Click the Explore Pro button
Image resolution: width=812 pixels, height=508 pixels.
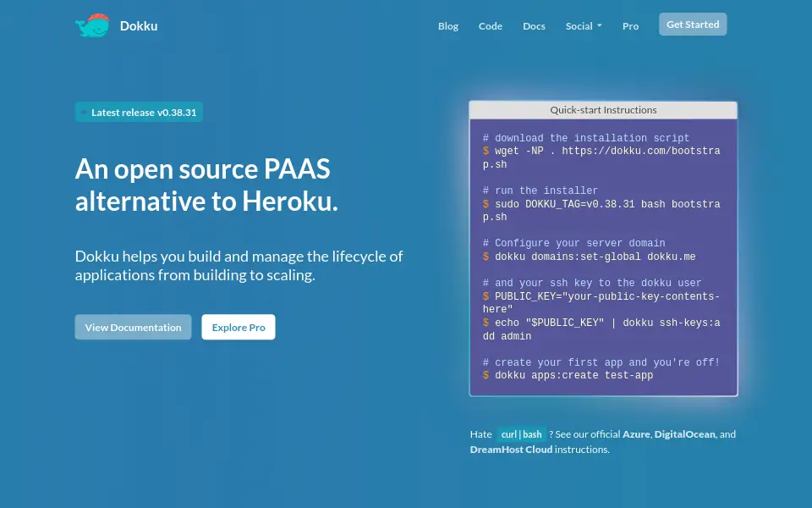tap(239, 327)
